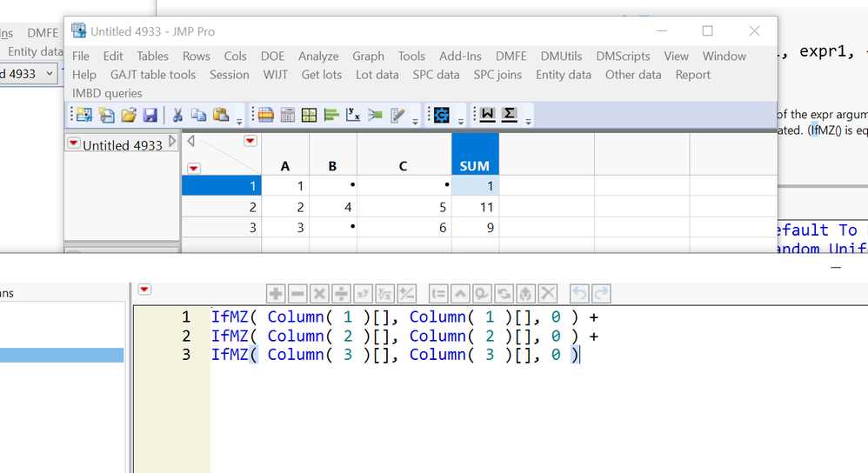Click the formula editor undo arrow
Screen dimensions: 868x473
579,294
